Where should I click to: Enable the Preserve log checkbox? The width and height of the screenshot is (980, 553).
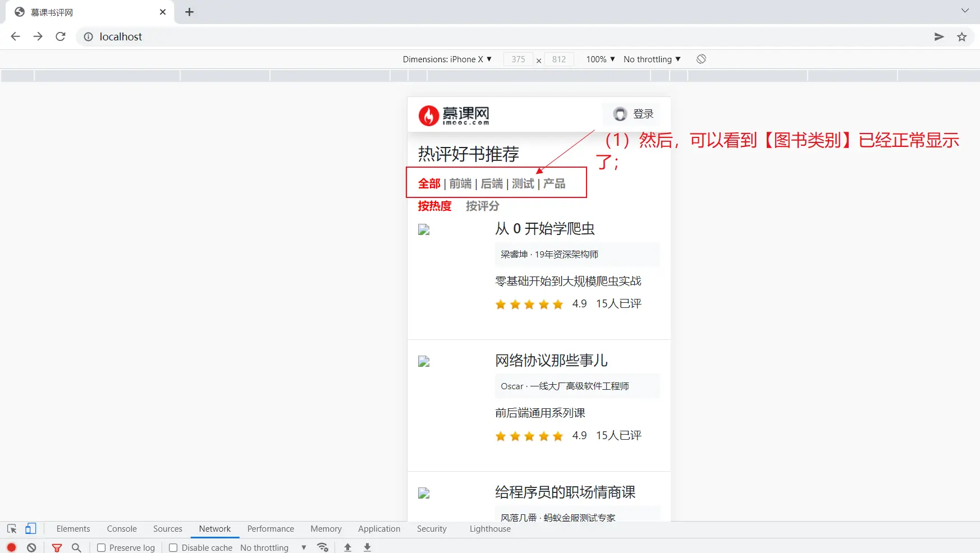(x=102, y=547)
